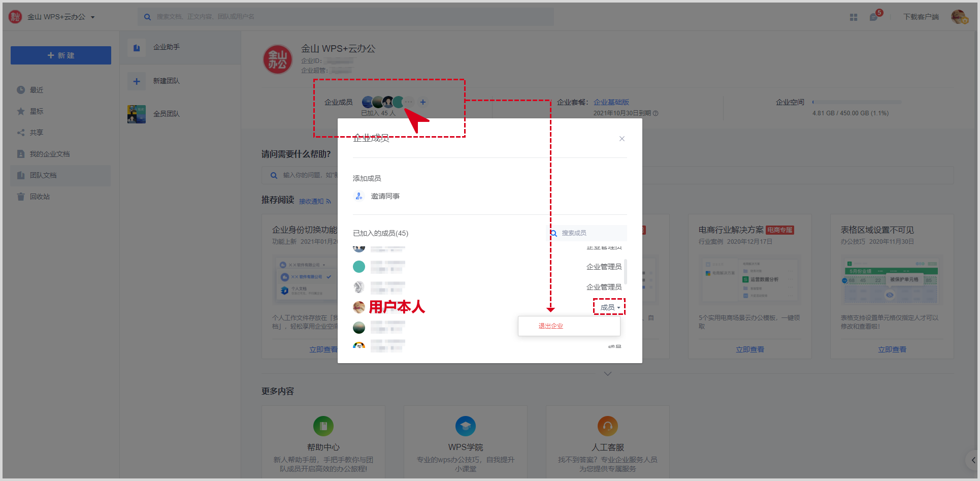Open the 表格区域设置不可见 preview thumbnail

tap(892, 279)
